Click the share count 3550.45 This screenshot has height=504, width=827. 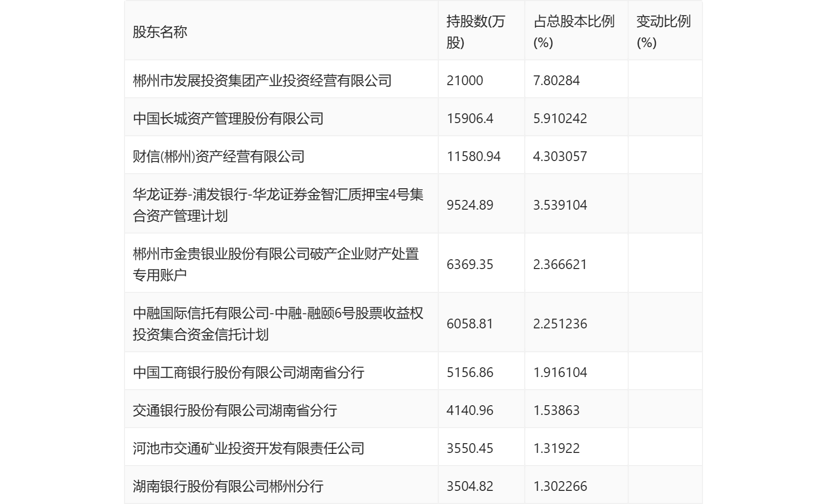click(x=470, y=448)
